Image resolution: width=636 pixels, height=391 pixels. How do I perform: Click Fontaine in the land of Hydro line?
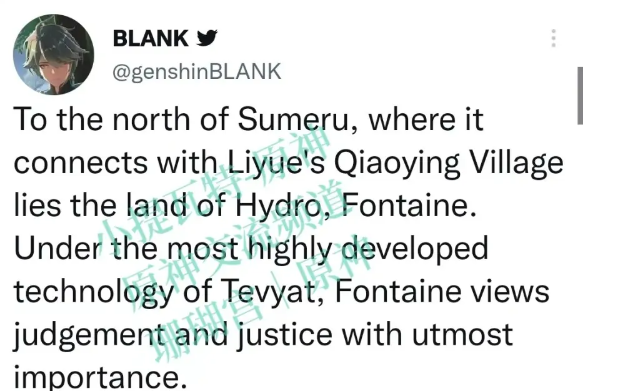coord(408,206)
